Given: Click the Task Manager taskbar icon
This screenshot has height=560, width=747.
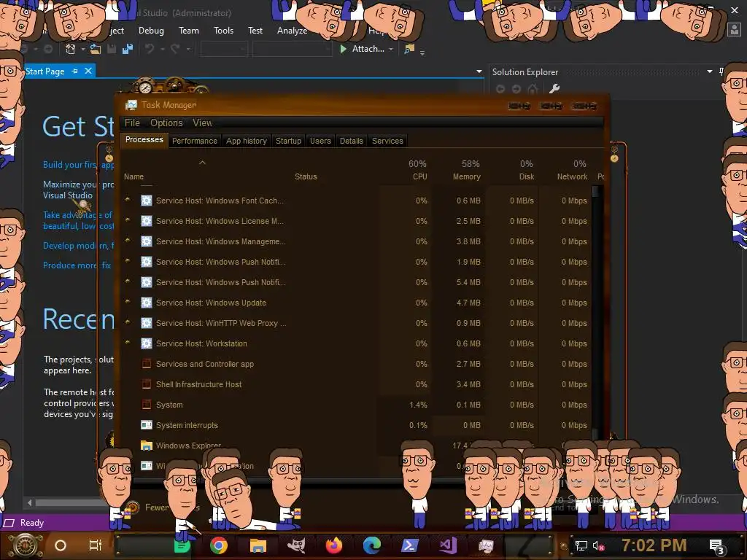Looking at the screenshot, I should pyautogui.click(x=486, y=545).
